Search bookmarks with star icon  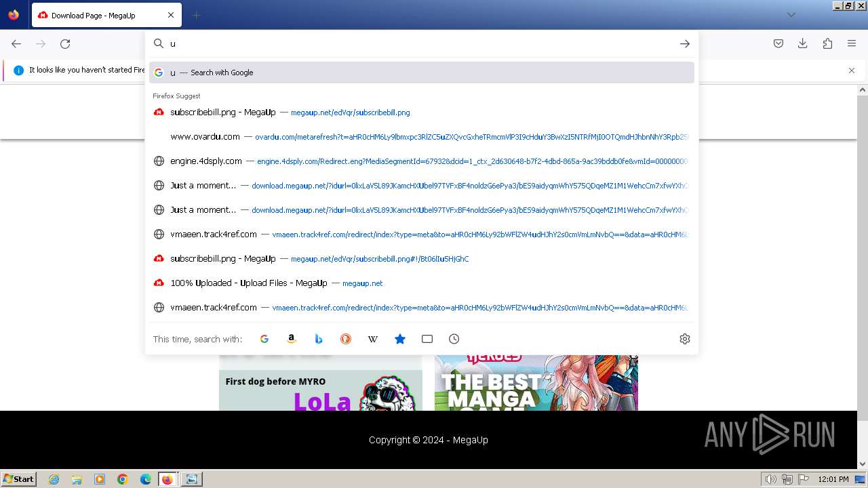(400, 339)
